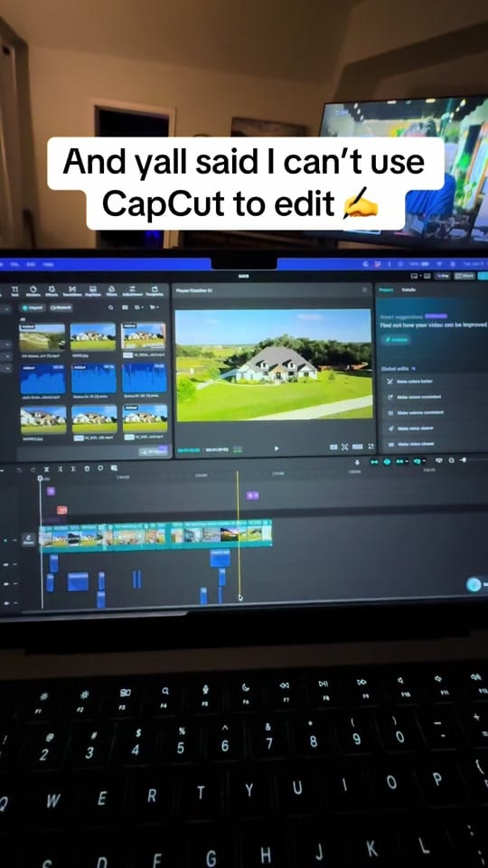Select the Split tool in the timeline toolbar
This screenshot has width=488, height=868.
[46, 469]
